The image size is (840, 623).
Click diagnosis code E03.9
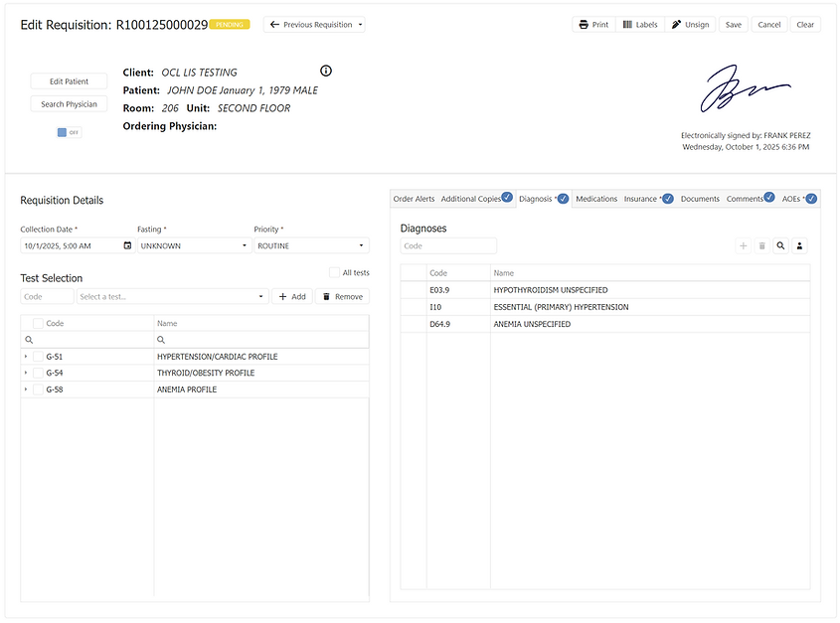(x=439, y=290)
